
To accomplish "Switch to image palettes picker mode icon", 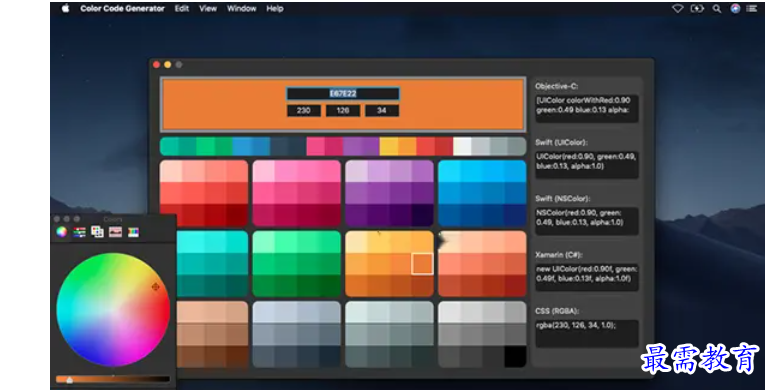I will (x=115, y=232).
